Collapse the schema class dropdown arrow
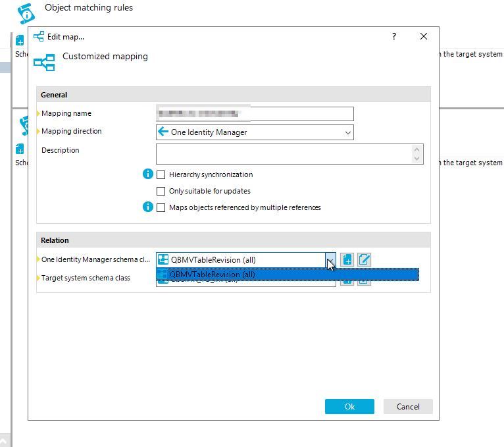 tap(330, 260)
